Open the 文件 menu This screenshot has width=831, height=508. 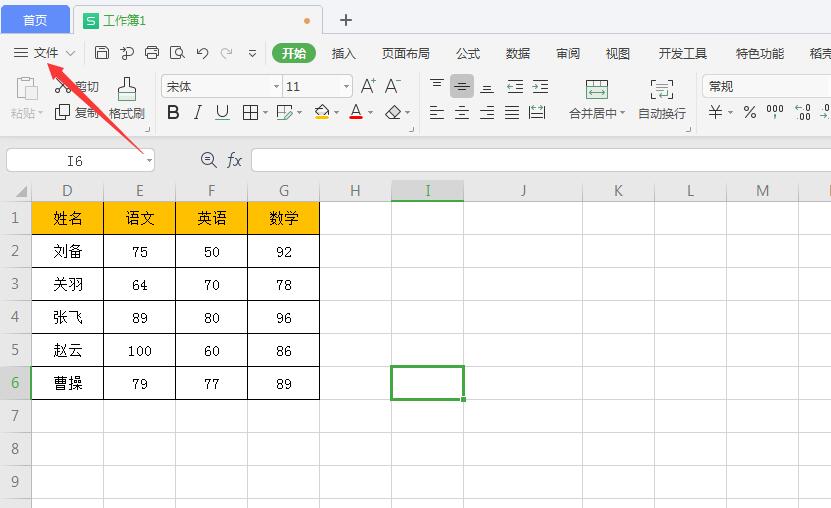coord(46,53)
